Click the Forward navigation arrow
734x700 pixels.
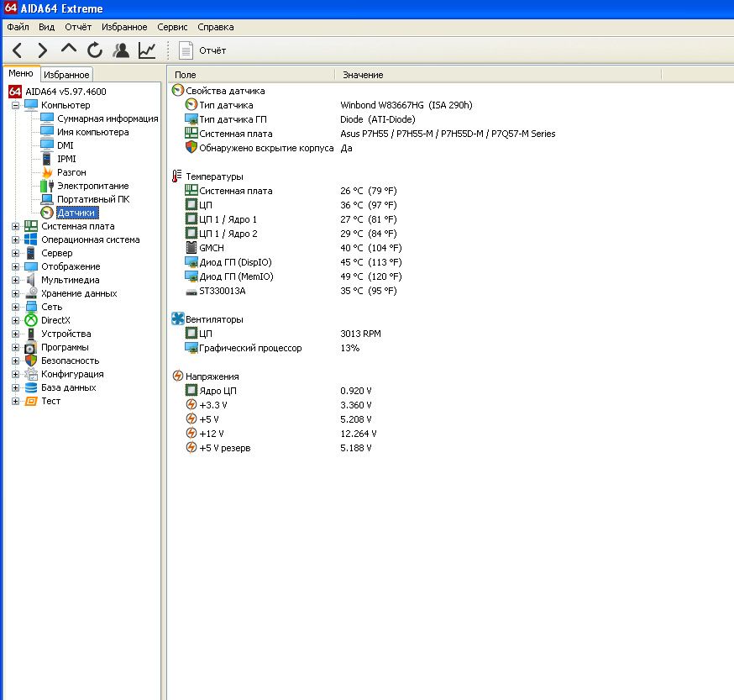(x=43, y=50)
